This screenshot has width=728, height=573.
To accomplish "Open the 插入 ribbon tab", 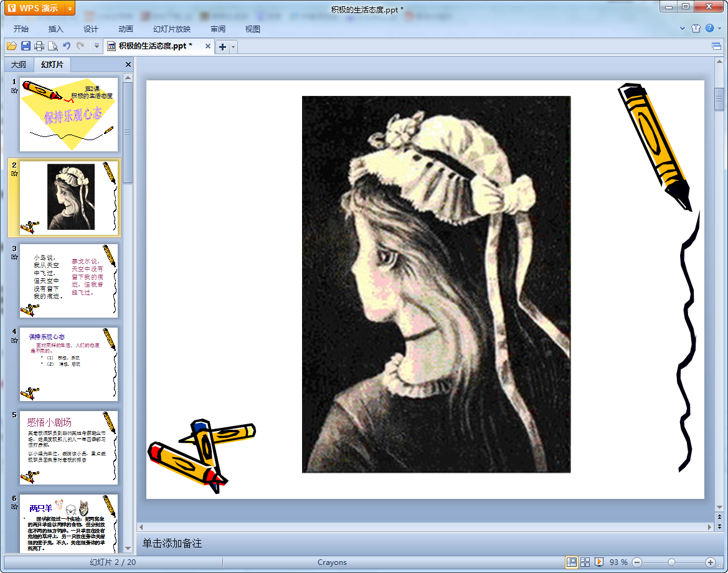I will [x=55, y=29].
